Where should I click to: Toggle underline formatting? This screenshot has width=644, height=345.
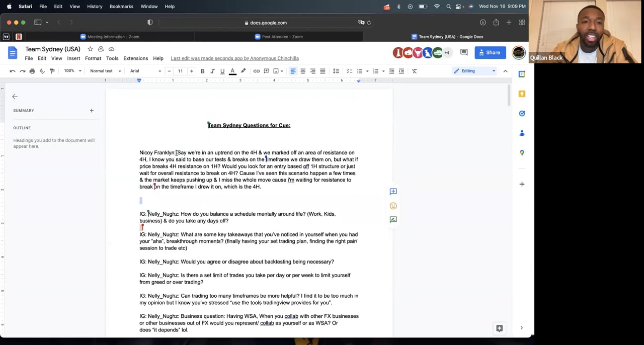222,71
